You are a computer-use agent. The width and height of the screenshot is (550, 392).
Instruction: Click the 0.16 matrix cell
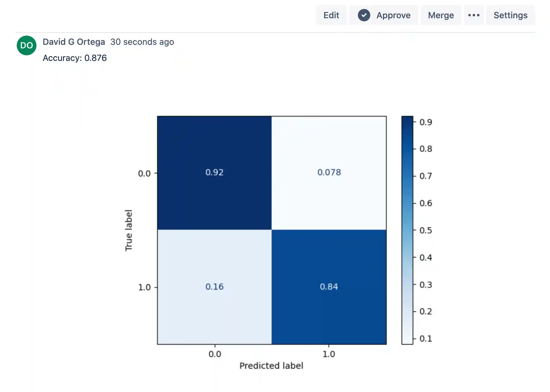click(214, 287)
